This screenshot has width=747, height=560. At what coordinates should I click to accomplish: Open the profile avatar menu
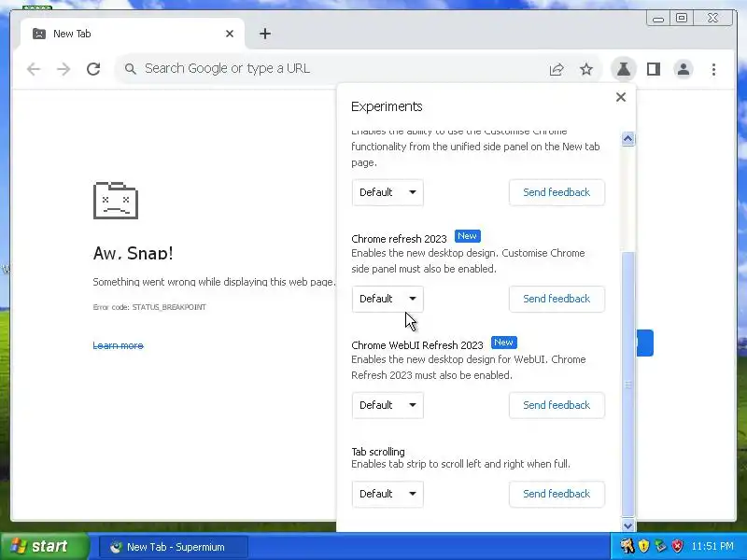[x=684, y=69]
